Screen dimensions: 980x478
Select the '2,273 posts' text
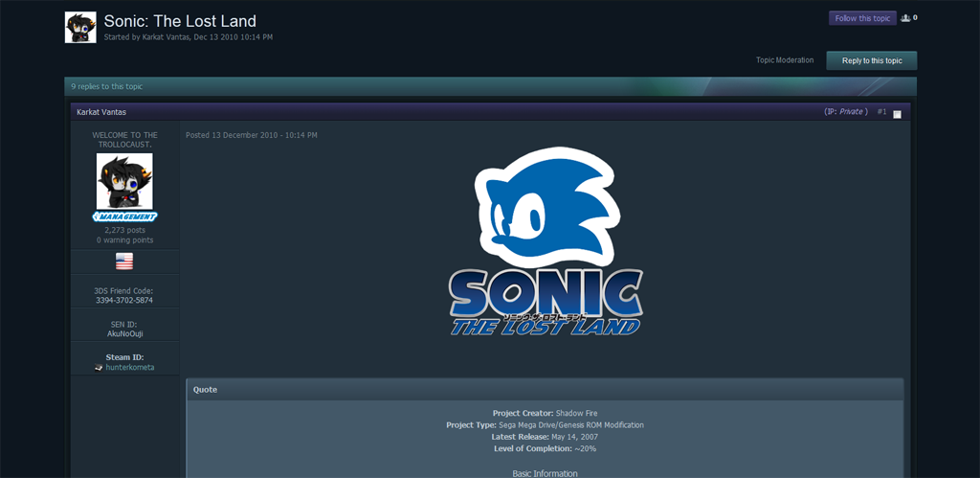[125, 230]
